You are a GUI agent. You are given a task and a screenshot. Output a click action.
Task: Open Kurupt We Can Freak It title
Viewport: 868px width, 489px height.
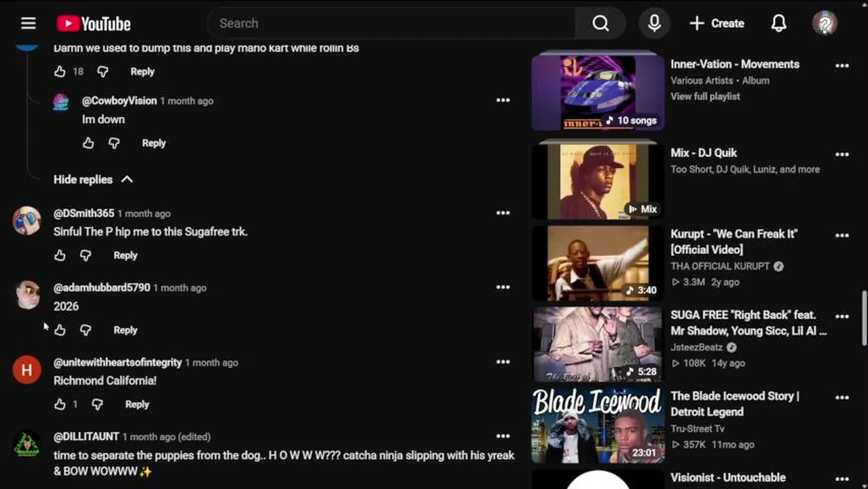tap(734, 242)
